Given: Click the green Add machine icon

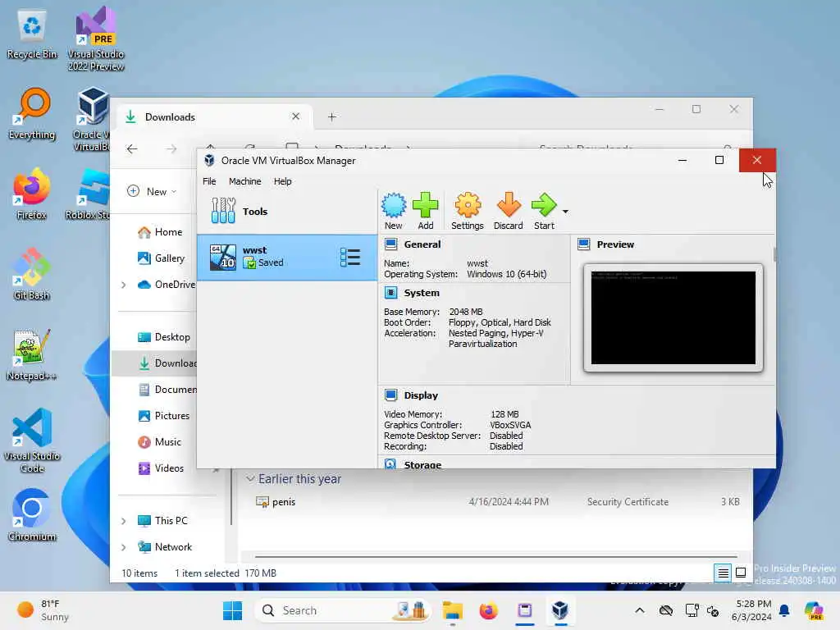Looking at the screenshot, I should pos(426,211).
